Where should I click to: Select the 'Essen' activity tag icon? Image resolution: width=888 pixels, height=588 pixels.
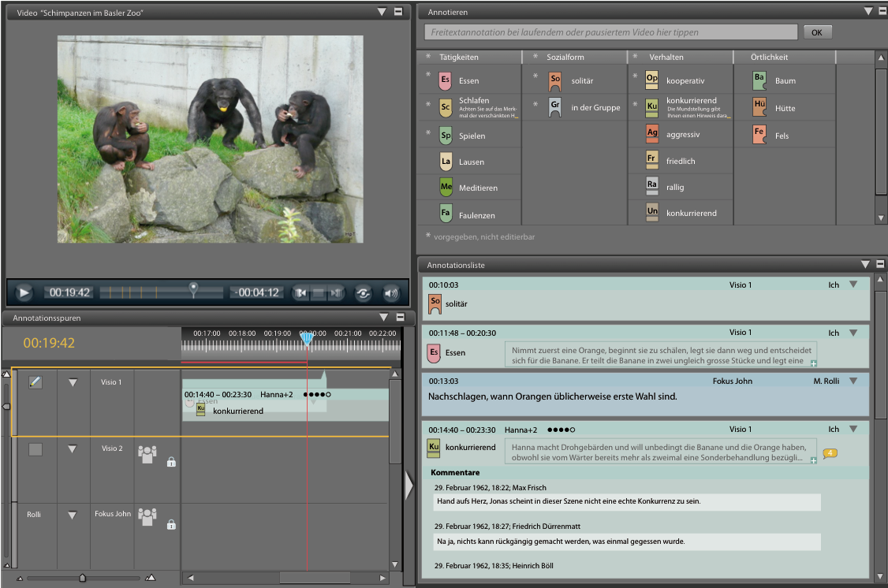click(445, 80)
